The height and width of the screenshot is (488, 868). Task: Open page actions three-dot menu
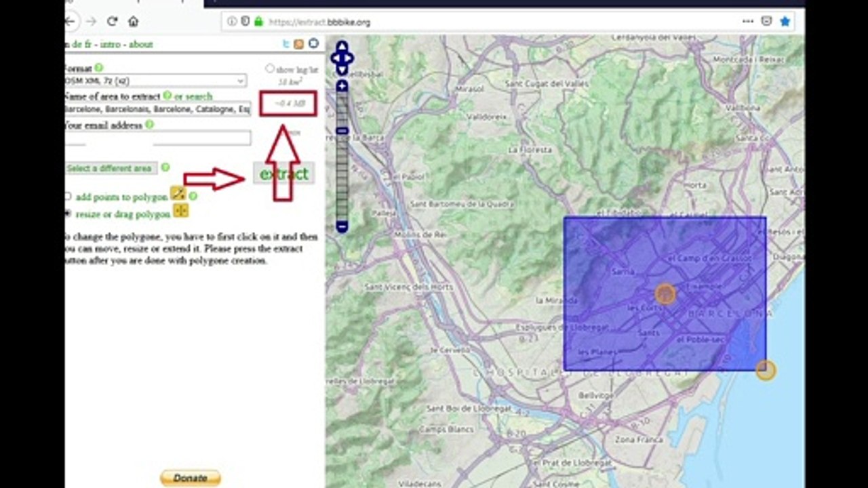pos(748,22)
